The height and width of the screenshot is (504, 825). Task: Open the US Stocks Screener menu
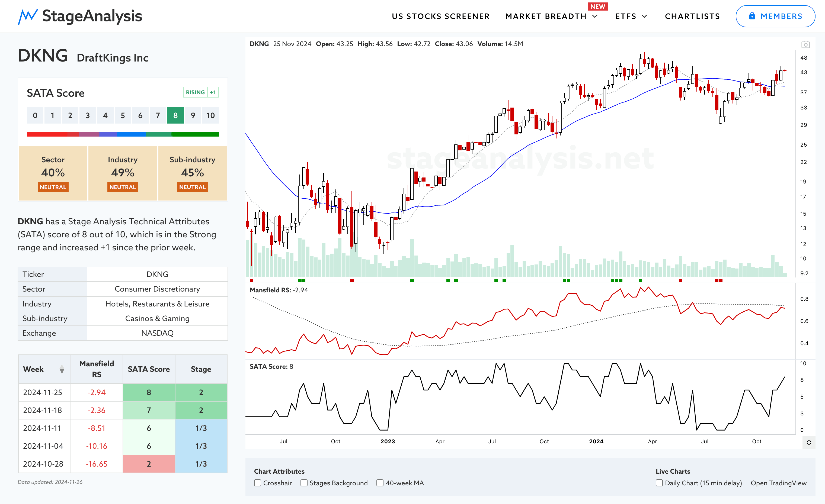441,16
